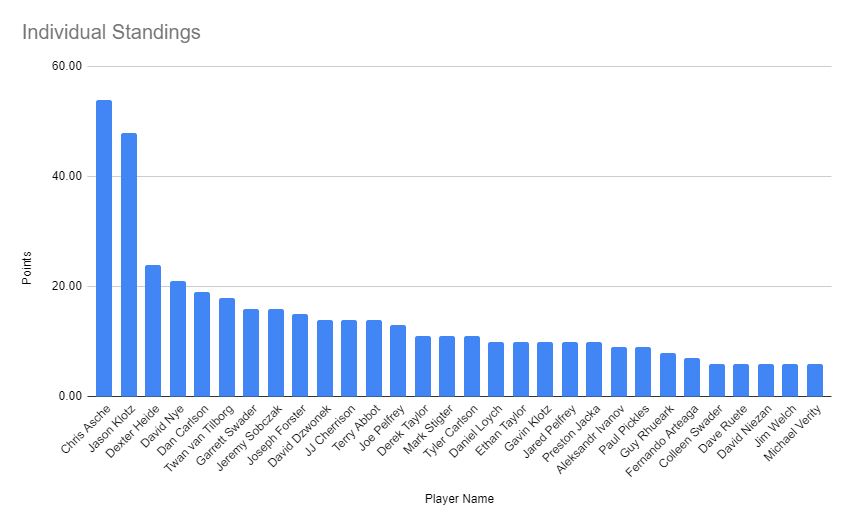Click the Individual Standings chart title

point(111,33)
